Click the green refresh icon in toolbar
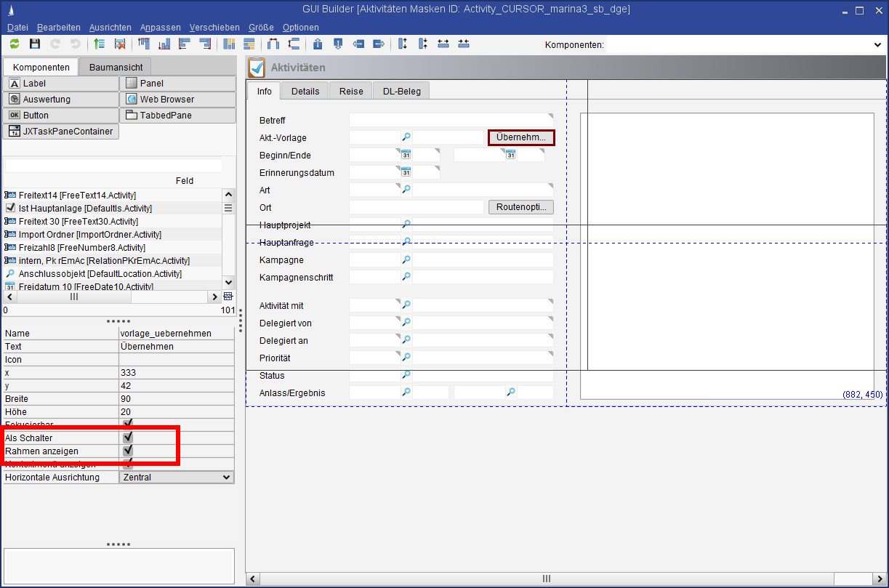Viewport: 889px width, 588px height. (x=15, y=44)
